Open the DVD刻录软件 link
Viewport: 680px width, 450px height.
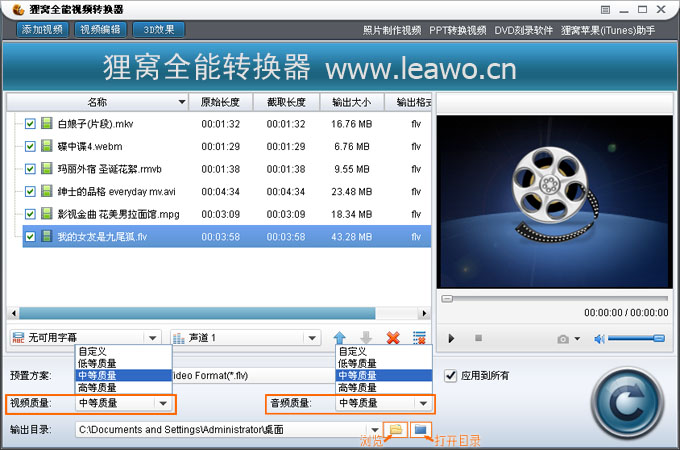[x=523, y=30]
